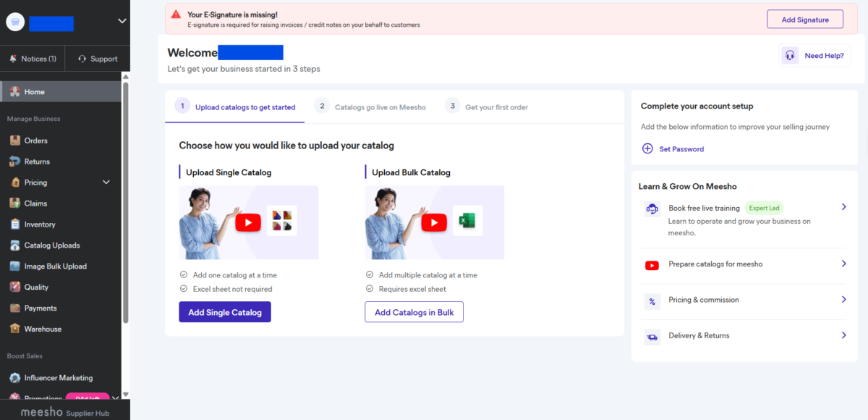Image resolution: width=868 pixels, height=420 pixels.
Task: Play the Bulk Catalog video
Action: 434,222
